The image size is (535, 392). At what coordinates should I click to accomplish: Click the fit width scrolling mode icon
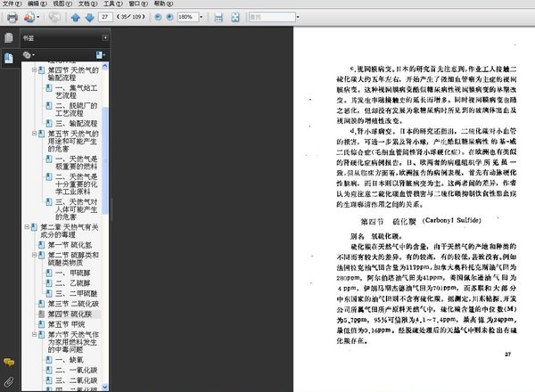tap(218, 17)
